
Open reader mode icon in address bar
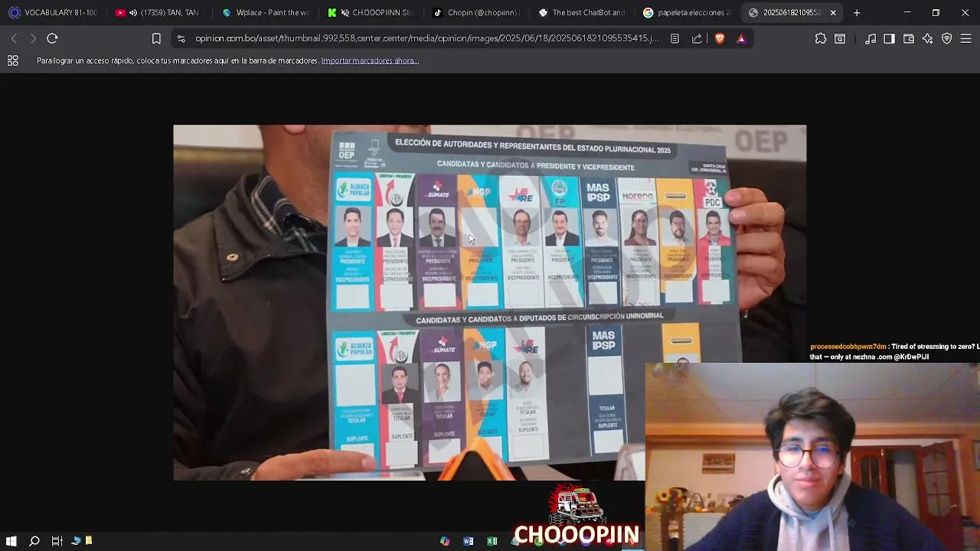[675, 38]
